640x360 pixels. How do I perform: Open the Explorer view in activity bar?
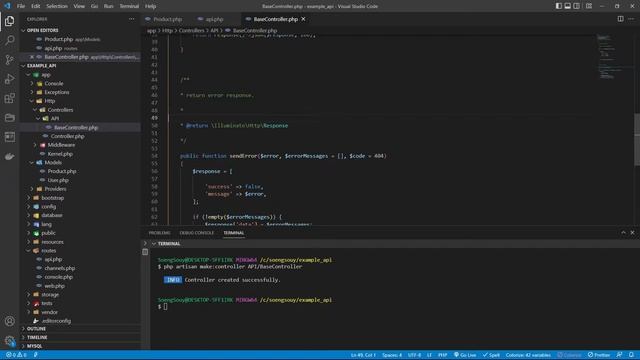click(9, 21)
